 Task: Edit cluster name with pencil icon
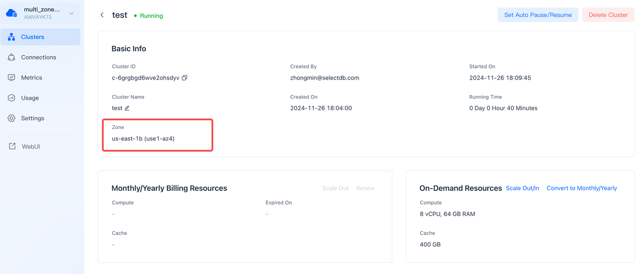(x=127, y=108)
